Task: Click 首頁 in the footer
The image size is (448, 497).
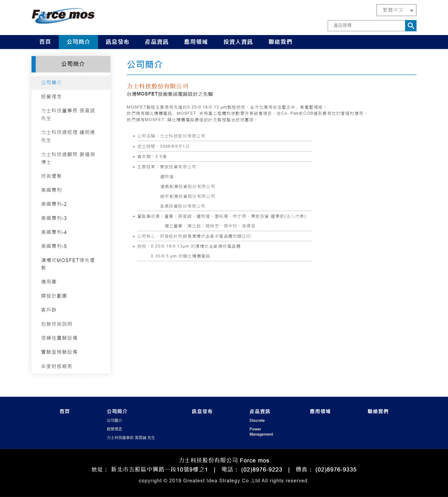Action: (65, 411)
